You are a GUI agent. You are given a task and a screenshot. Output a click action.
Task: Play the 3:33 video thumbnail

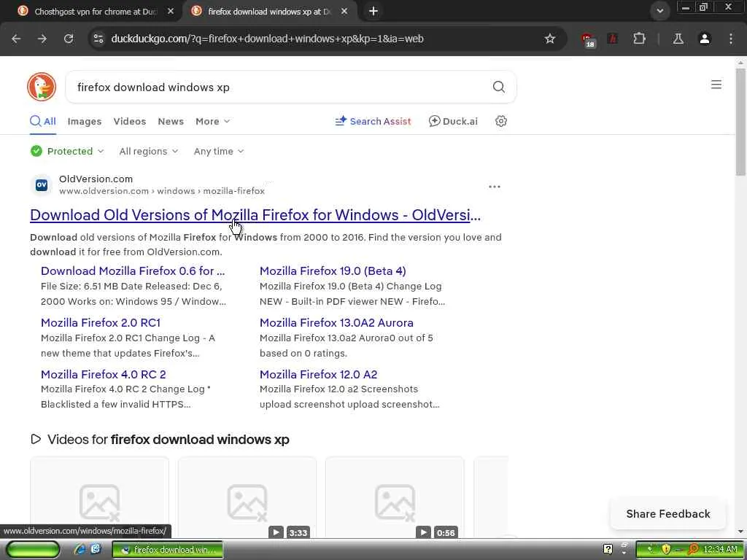(x=247, y=497)
